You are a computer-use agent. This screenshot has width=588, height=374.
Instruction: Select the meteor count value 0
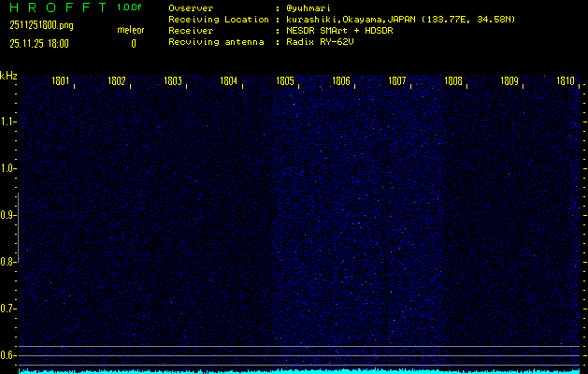(133, 43)
